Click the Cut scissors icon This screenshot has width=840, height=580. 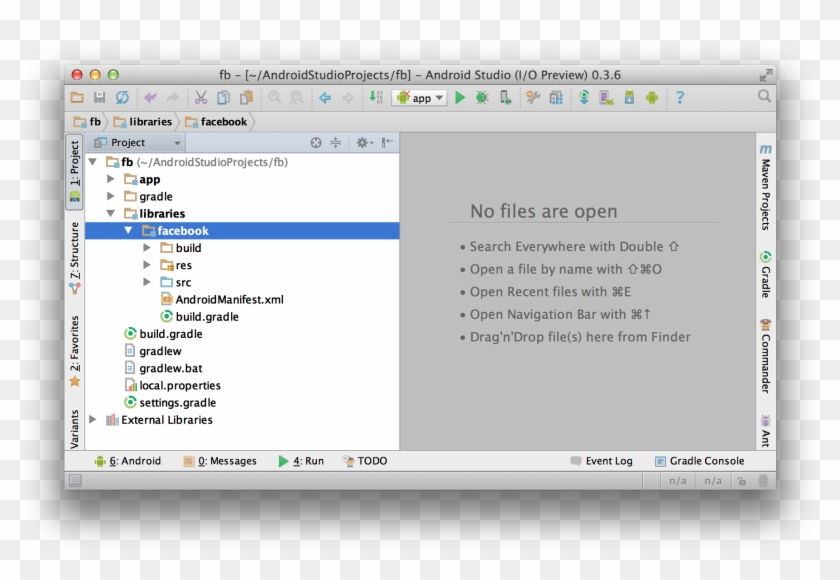pos(201,97)
